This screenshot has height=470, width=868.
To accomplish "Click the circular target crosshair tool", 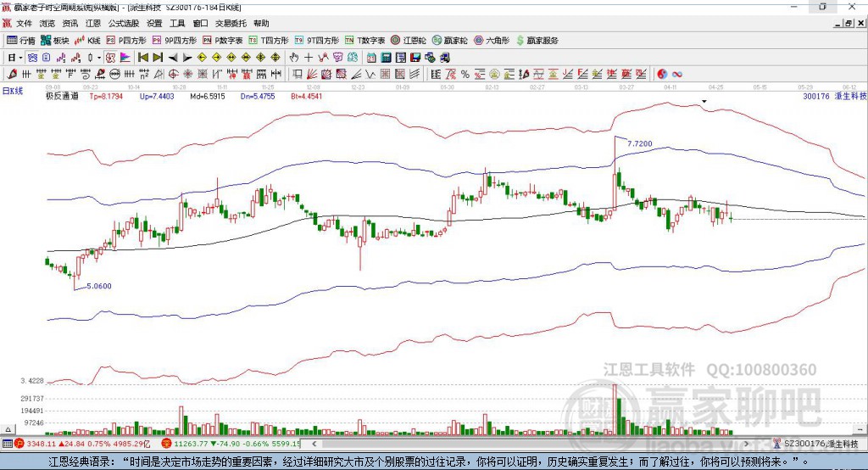I will (173, 74).
